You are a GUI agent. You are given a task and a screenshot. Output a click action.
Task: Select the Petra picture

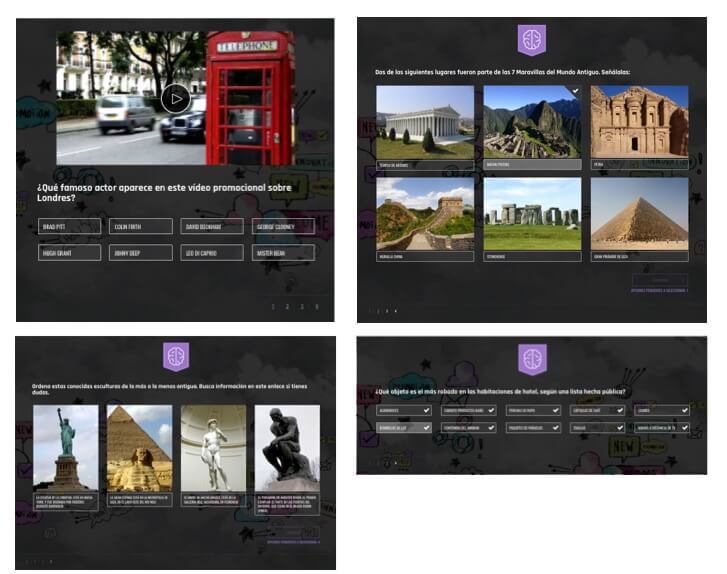[639, 122]
